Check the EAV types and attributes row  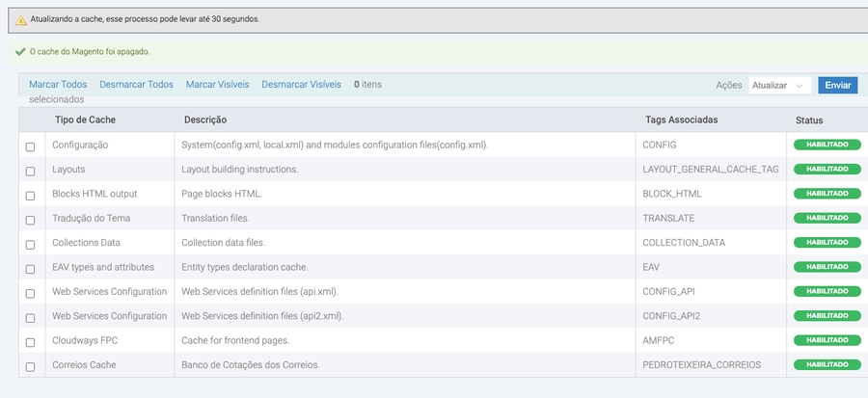[30, 268]
